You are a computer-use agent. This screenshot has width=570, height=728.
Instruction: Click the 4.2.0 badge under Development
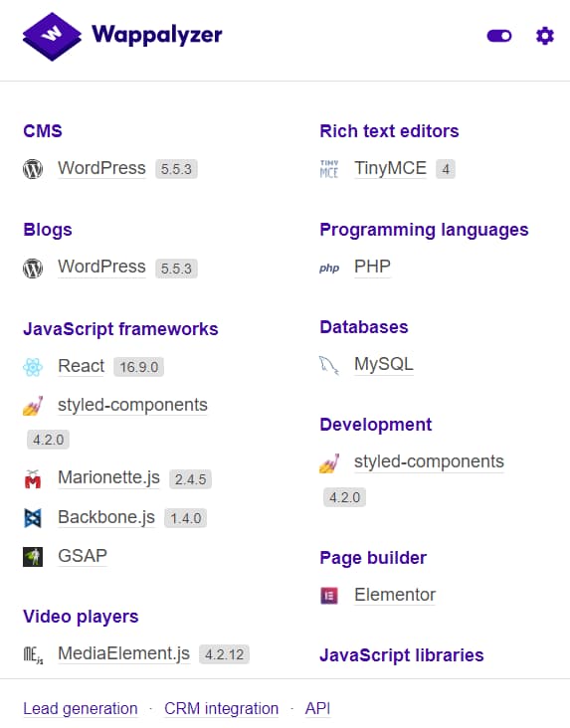pyautogui.click(x=344, y=497)
